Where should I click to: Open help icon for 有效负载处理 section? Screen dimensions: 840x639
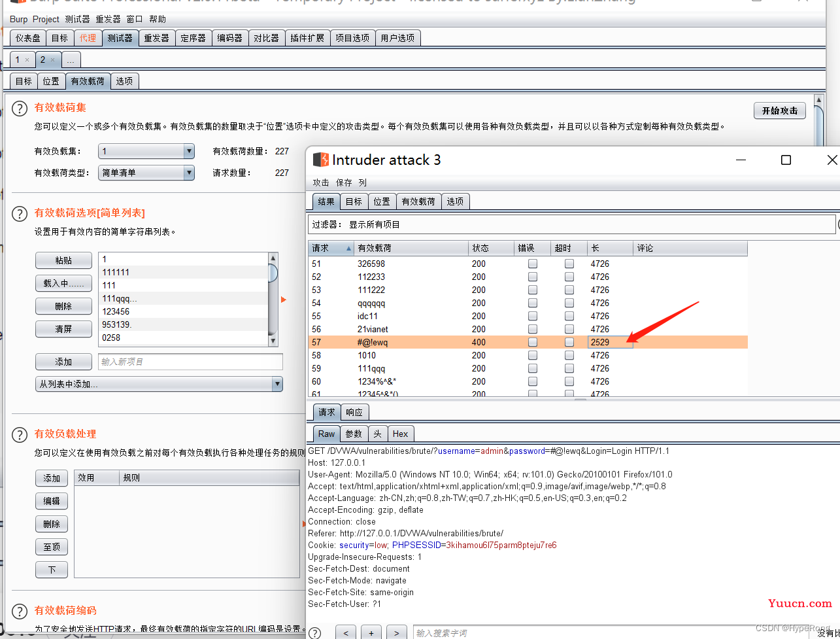(20, 435)
